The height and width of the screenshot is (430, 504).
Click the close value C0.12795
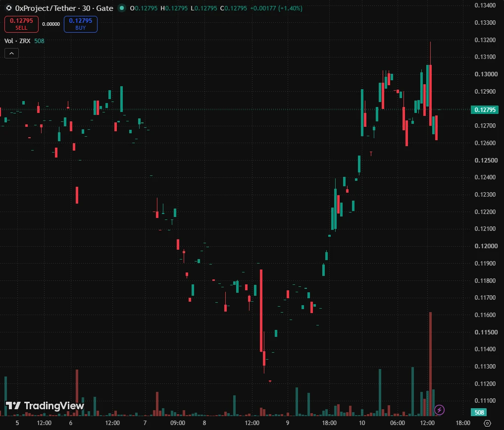tap(233, 8)
